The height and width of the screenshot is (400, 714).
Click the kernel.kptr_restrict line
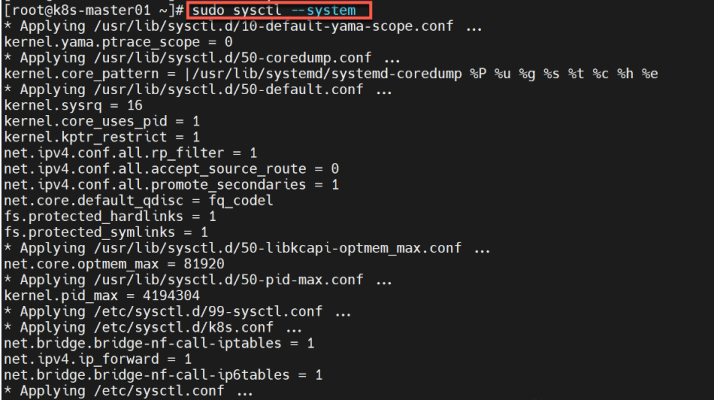[x=102, y=137]
